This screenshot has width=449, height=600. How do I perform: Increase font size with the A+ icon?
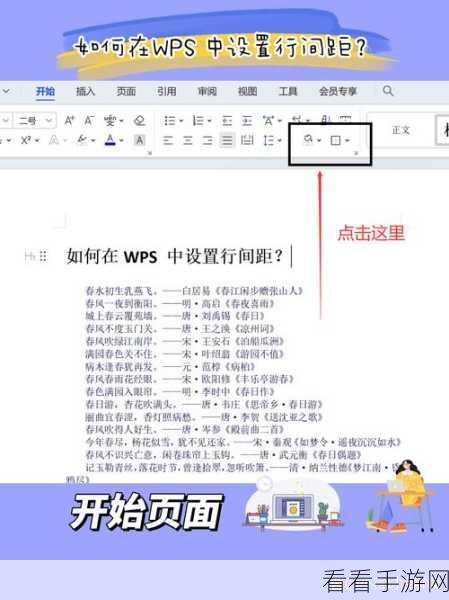pos(69,121)
